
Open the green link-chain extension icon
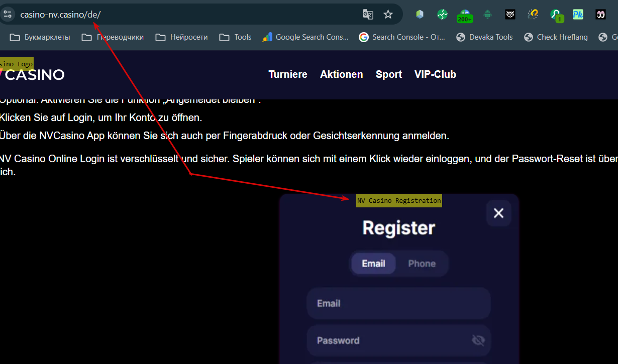click(442, 14)
